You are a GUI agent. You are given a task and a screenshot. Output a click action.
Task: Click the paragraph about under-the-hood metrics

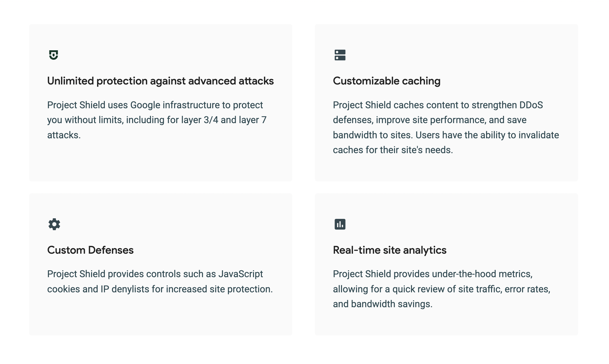(x=441, y=289)
